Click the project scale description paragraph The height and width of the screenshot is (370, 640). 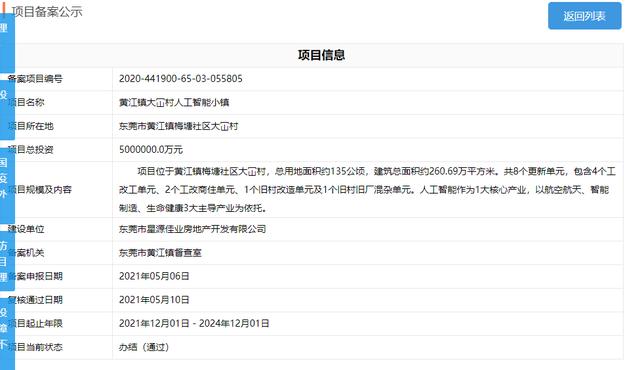[x=367, y=190]
